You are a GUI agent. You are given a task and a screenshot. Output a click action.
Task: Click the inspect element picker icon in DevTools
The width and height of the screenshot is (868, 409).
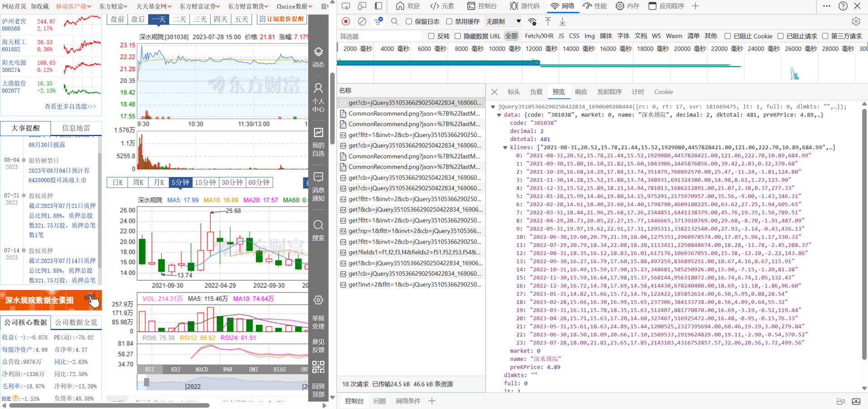[x=346, y=6]
